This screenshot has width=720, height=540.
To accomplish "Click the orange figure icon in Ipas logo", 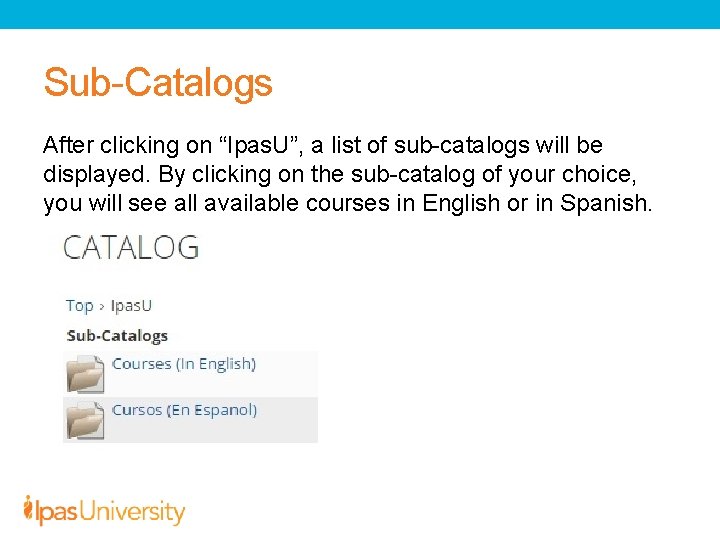I will [x=29, y=508].
